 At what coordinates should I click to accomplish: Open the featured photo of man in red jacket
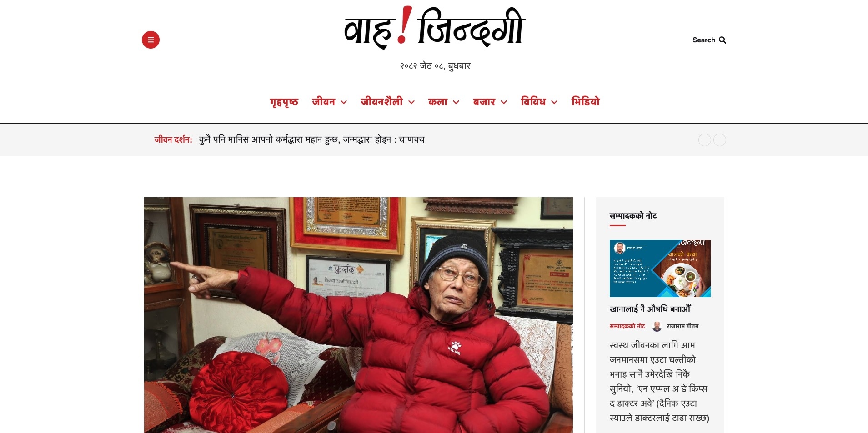[x=358, y=315]
